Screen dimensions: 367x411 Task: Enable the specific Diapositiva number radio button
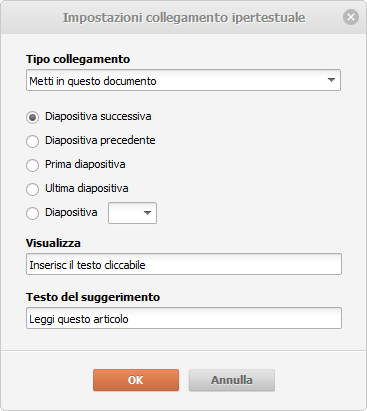pyautogui.click(x=32, y=213)
